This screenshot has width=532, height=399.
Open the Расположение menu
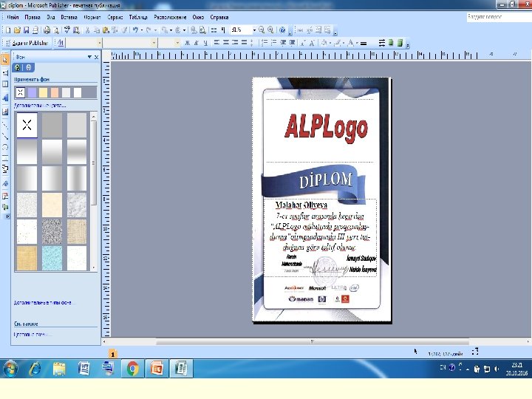[x=170, y=17]
